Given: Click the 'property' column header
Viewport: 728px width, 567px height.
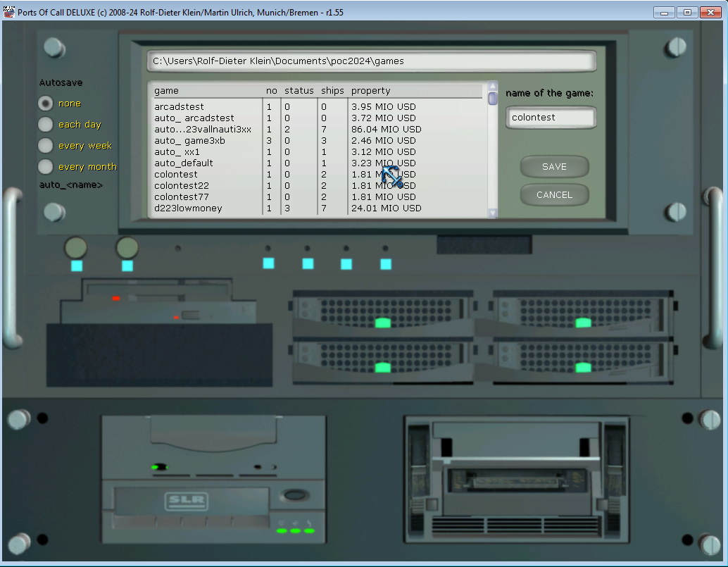Looking at the screenshot, I should [370, 91].
